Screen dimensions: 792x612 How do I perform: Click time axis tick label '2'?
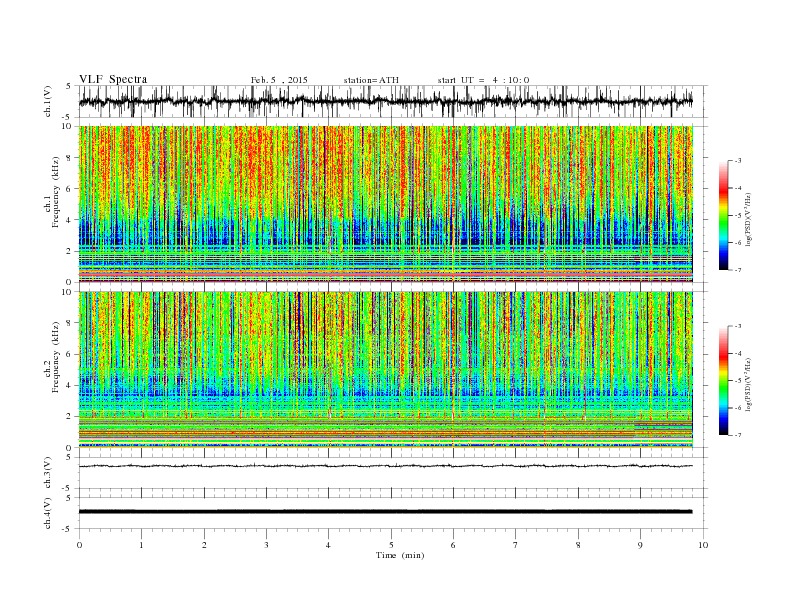point(204,545)
